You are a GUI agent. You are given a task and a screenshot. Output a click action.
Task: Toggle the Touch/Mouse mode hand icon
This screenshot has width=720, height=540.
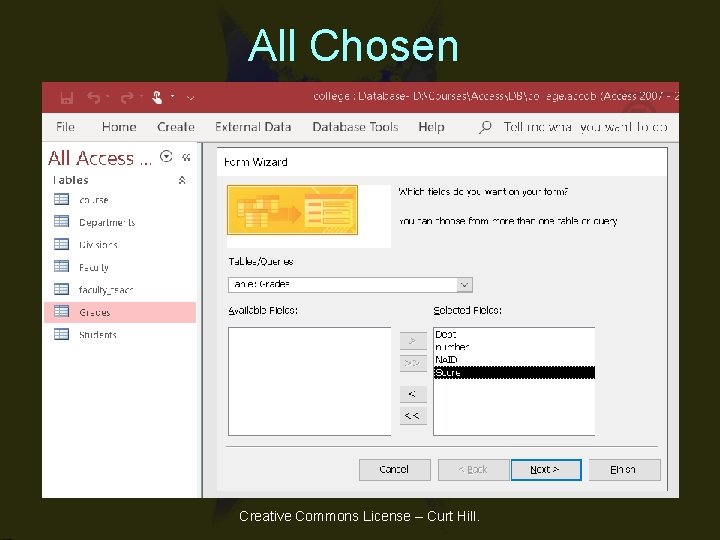tap(158, 97)
